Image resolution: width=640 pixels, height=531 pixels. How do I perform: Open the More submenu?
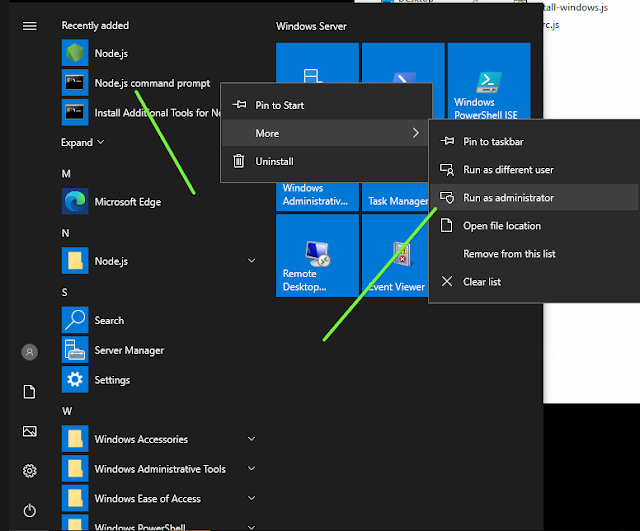point(326,133)
